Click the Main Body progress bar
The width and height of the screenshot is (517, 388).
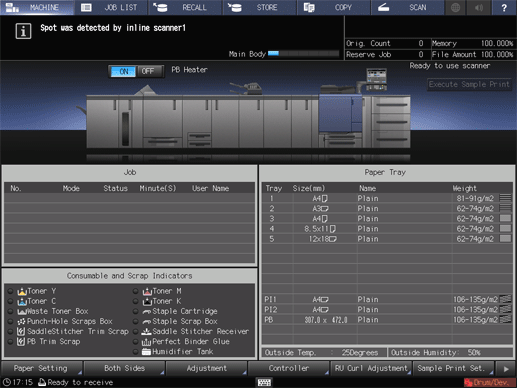303,54
